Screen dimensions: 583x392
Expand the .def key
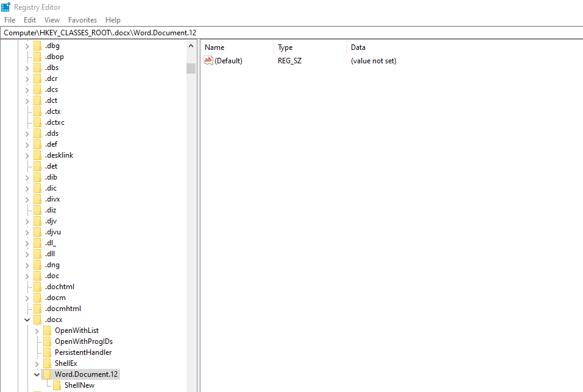[27, 145]
